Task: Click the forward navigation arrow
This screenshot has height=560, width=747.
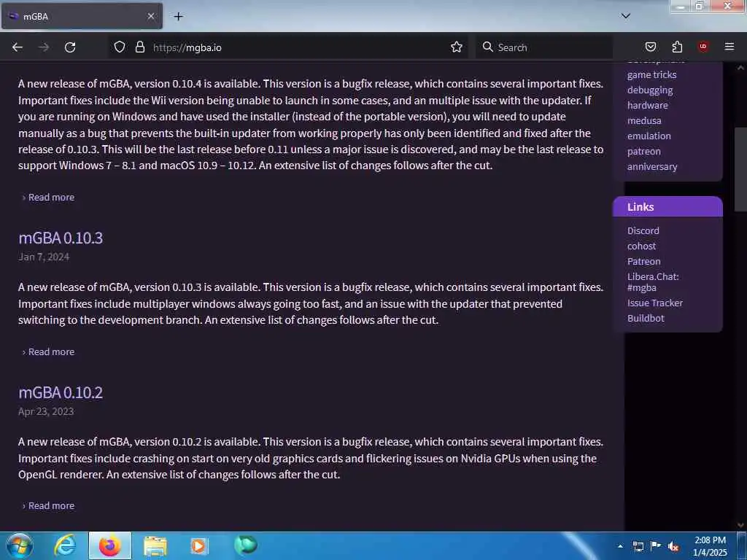Action: 44,47
